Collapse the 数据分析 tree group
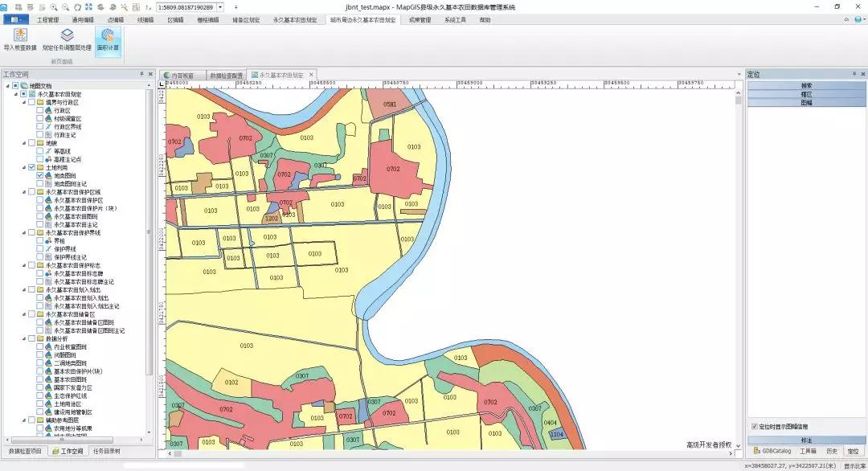868x471 pixels. tap(24, 339)
